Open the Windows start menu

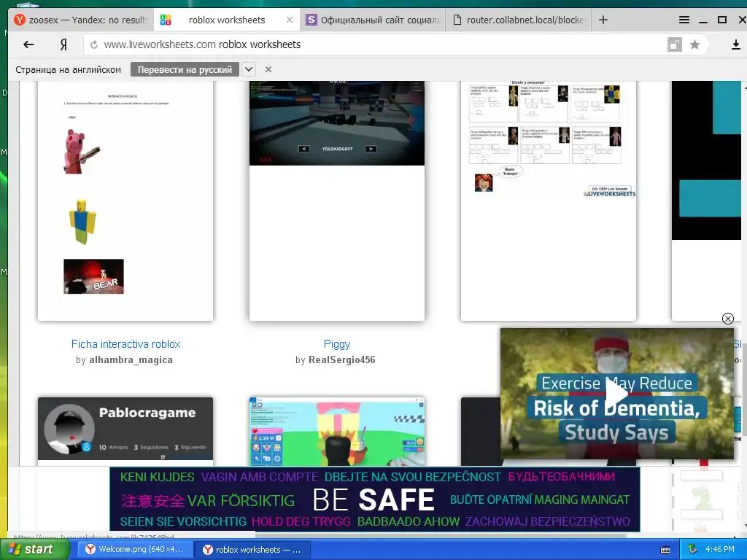35,550
